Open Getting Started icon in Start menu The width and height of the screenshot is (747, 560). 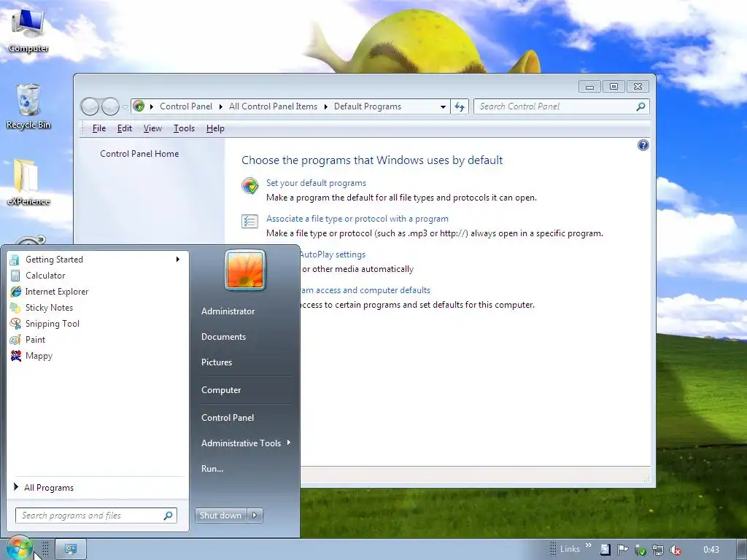tap(15, 260)
